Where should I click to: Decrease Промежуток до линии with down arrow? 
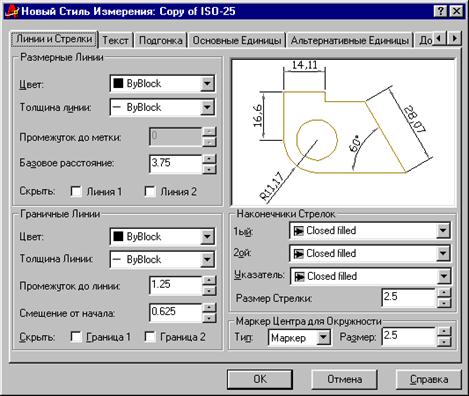[x=209, y=290]
